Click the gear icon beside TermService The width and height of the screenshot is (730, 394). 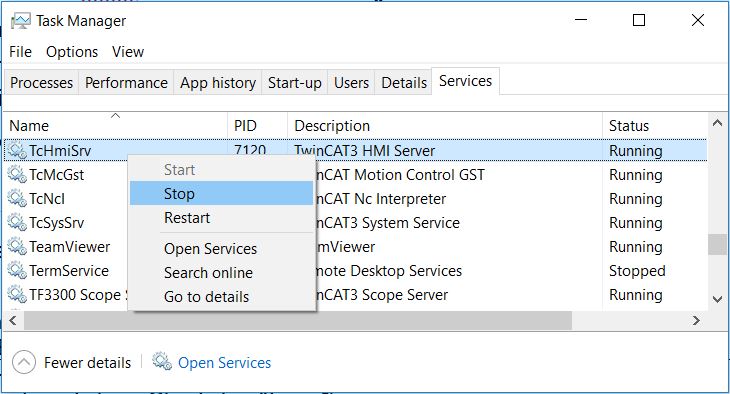coord(17,270)
